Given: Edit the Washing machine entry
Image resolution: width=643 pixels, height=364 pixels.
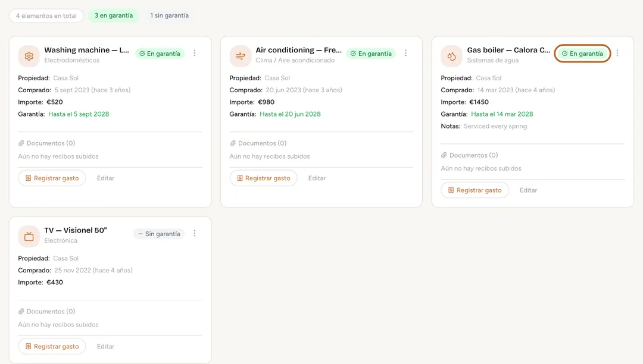Looking at the screenshot, I should click(x=105, y=178).
